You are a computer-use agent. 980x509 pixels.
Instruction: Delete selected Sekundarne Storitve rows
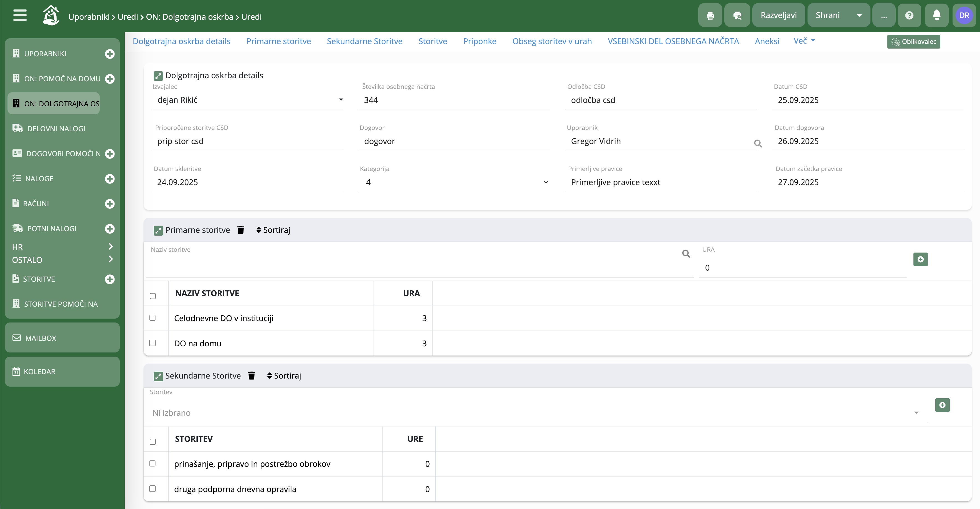(x=252, y=376)
